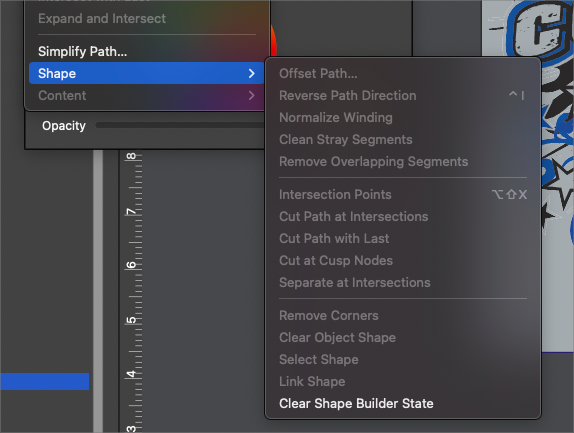Image resolution: width=574 pixels, height=433 pixels.
Task: Select Intersection Points entry
Action: click(x=335, y=194)
